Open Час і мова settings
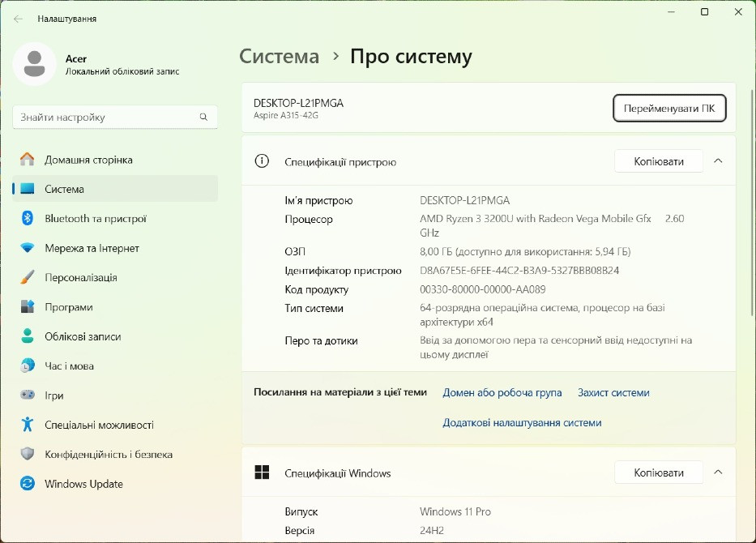The width and height of the screenshot is (756, 543). point(29,366)
